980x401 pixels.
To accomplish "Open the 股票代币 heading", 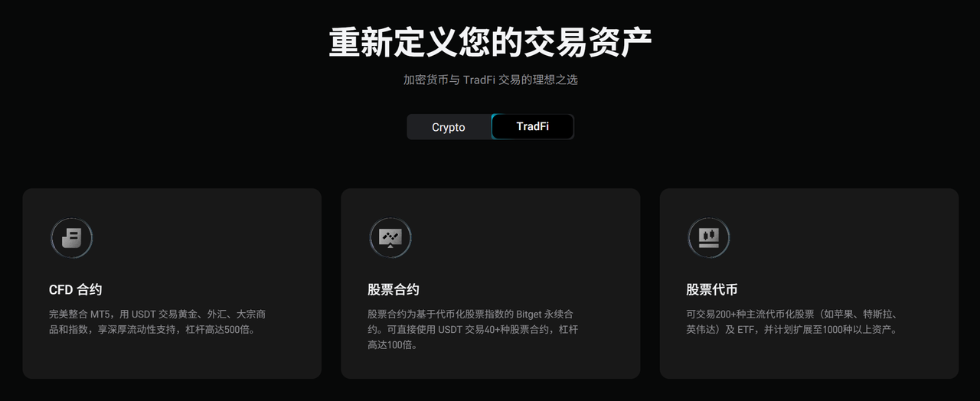I will tap(712, 289).
